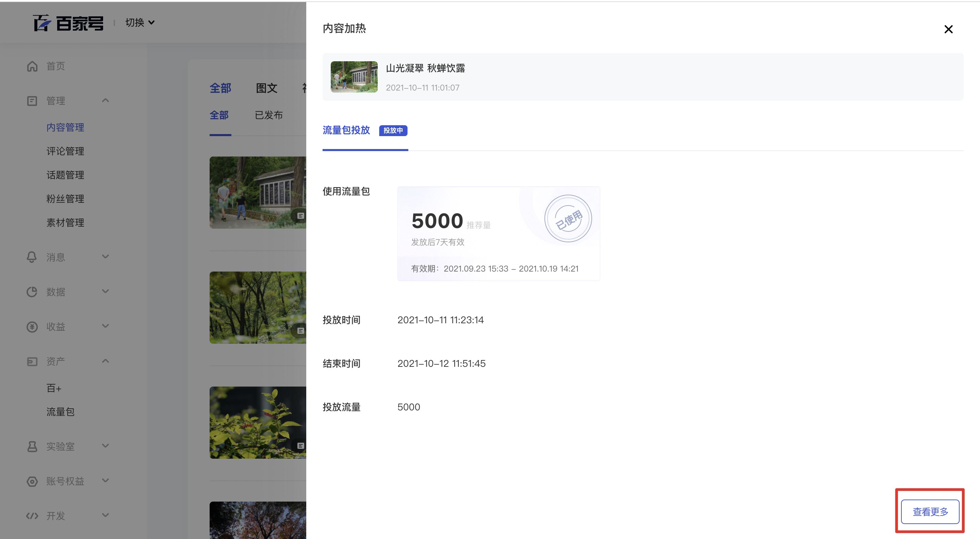Select the top 全部 content type tab
The height and width of the screenshot is (539, 980).
pyautogui.click(x=220, y=88)
